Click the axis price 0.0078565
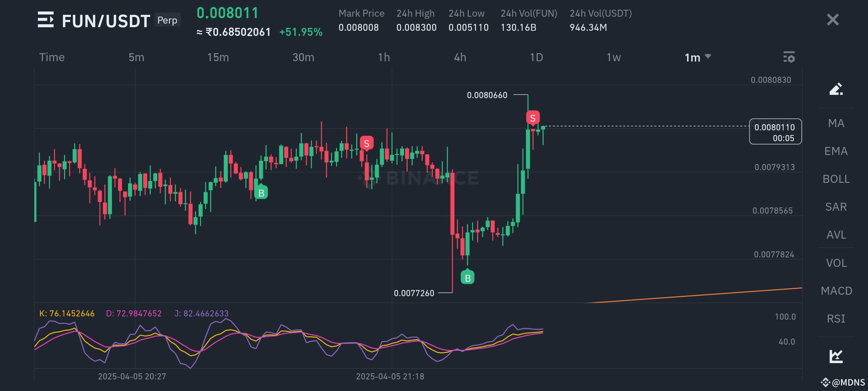The height and width of the screenshot is (391, 868). (x=773, y=211)
